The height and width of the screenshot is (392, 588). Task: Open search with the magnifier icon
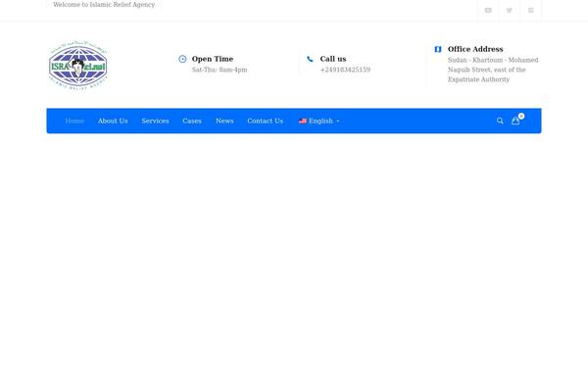pyautogui.click(x=500, y=121)
